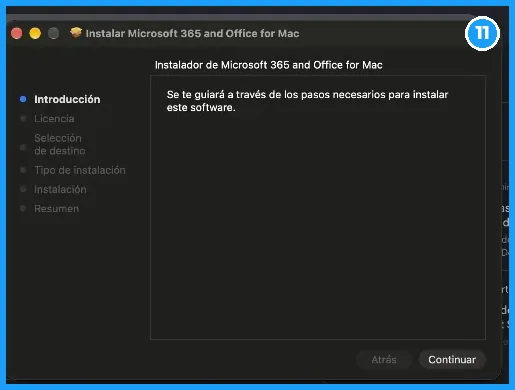The image size is (515, 390).
Task: Click the blue bullet beside Introducción
Action: point(23,99)
